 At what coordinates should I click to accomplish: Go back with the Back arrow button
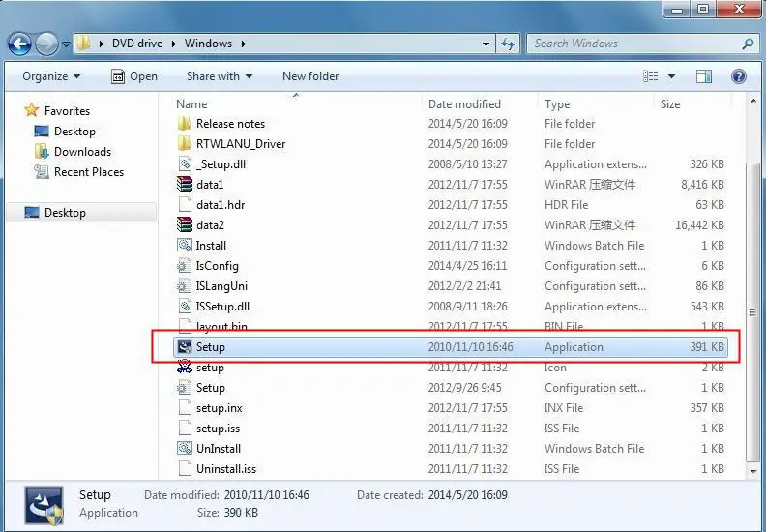click(19, 44)
